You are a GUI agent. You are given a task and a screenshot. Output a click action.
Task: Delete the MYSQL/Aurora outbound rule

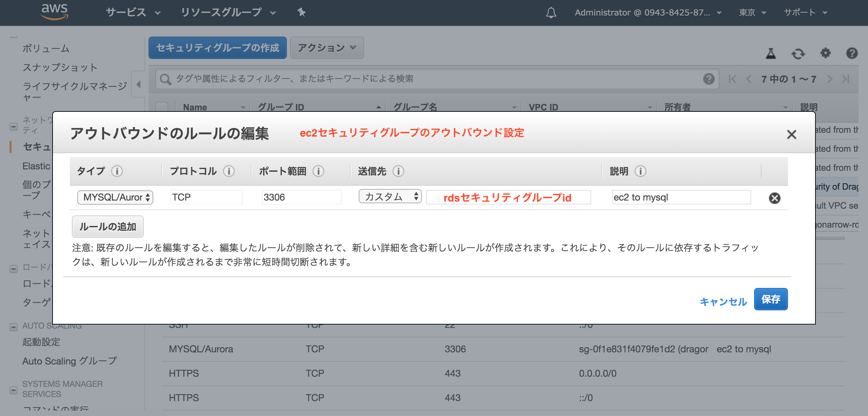tap(774, 198)
